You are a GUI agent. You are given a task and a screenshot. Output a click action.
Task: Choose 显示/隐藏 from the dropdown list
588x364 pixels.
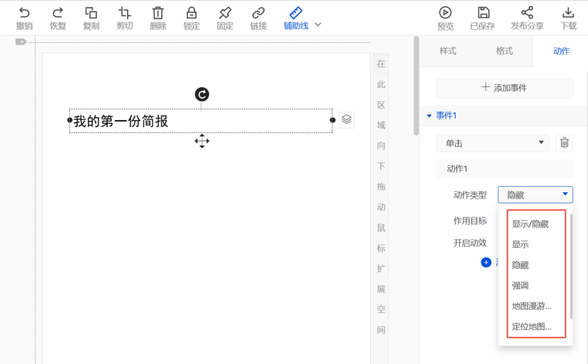pos(530,224)
